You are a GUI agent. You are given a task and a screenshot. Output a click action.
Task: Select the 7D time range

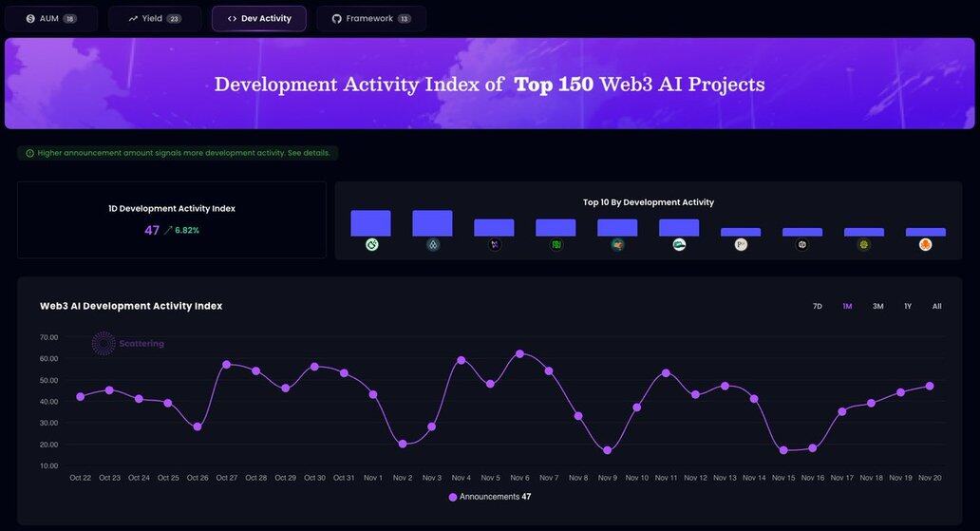(x=818, y=307)
